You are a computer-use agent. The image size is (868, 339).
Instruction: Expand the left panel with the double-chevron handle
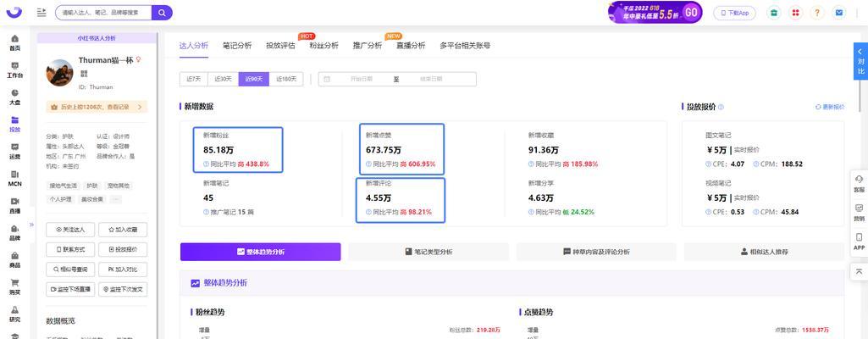(31, 225)
